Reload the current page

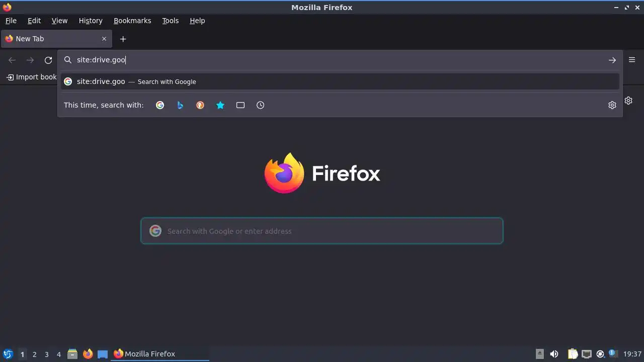(x=48, y=60)
